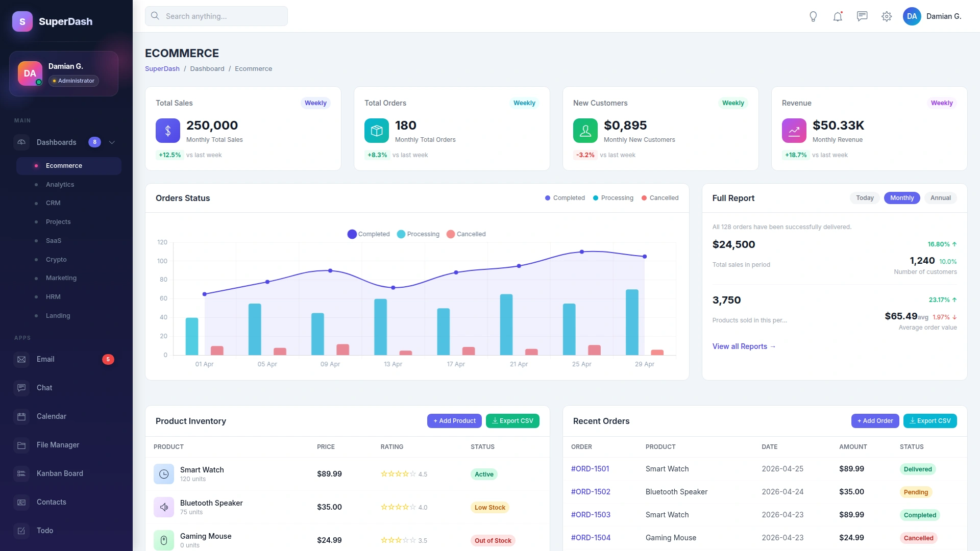Click the Todo checkbox icon

pos(21,531)
